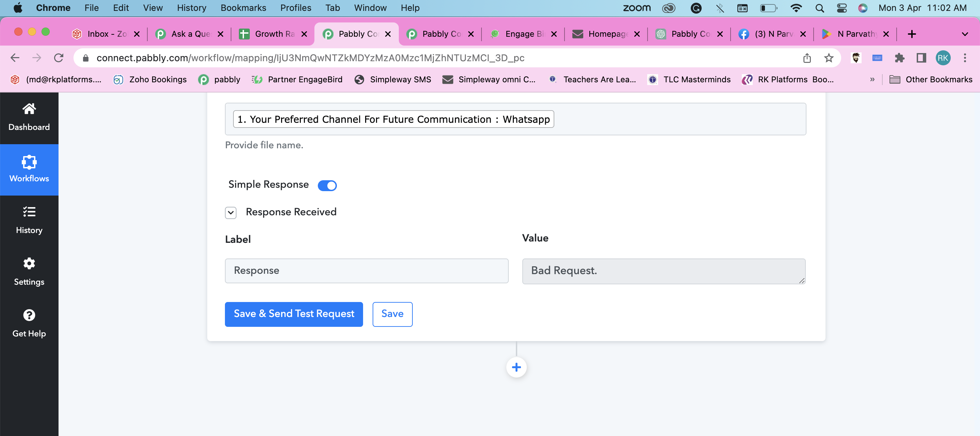Open the Zoom menu bar icon
Image resolution: width=980 pixels, height=436 pixels.
pyautogui.click(x=636, y=8)
